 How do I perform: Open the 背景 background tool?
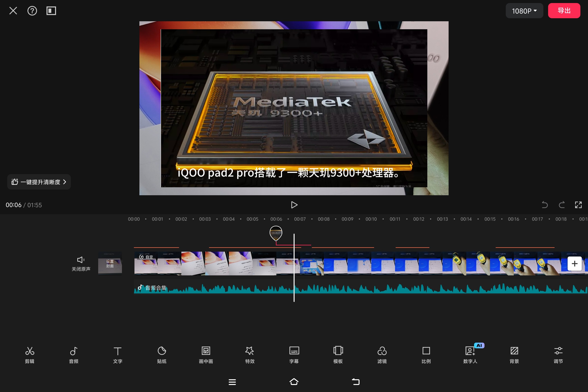point(514,355)
